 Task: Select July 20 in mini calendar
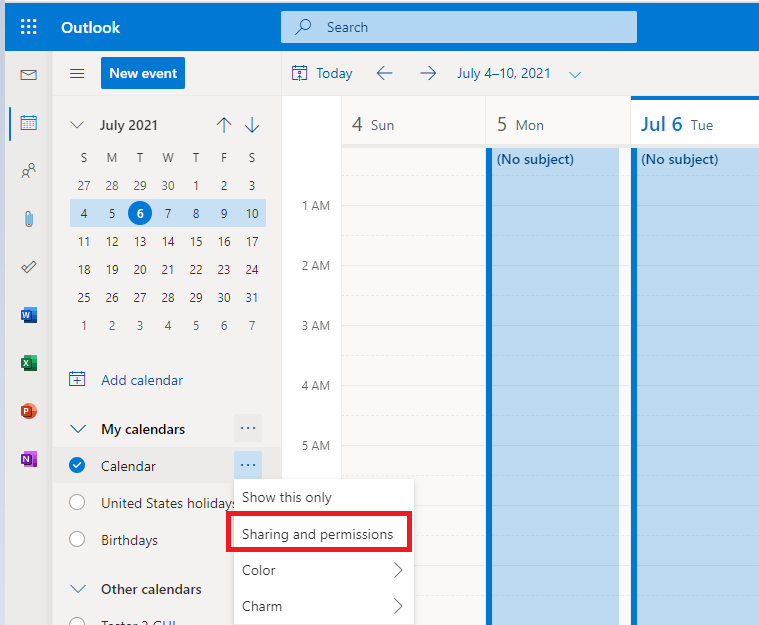point(140,269)
